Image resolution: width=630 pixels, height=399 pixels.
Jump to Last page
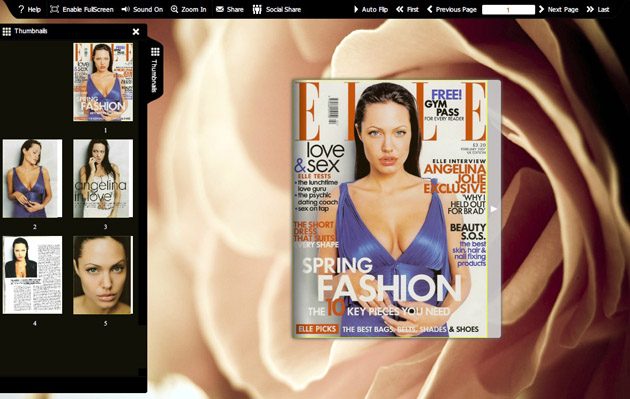click(x=598, y=9)
